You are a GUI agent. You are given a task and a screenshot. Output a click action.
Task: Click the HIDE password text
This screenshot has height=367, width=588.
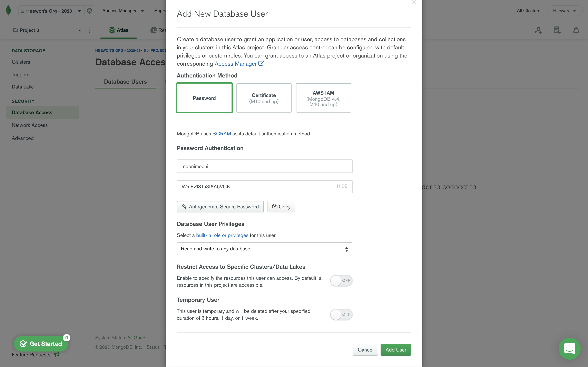point(342,186)
